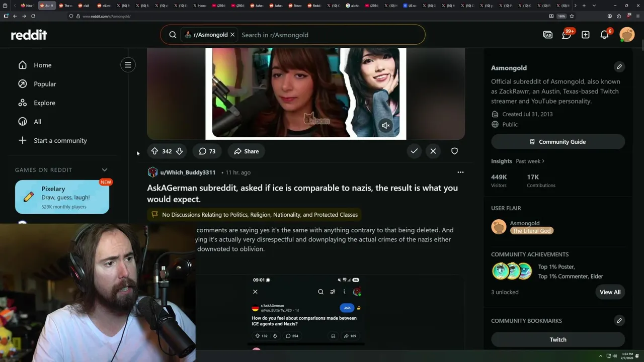Click the Asmongold user flair avatar
The height and width of the screenshot is (362, 644).
[x=499, y=227]
